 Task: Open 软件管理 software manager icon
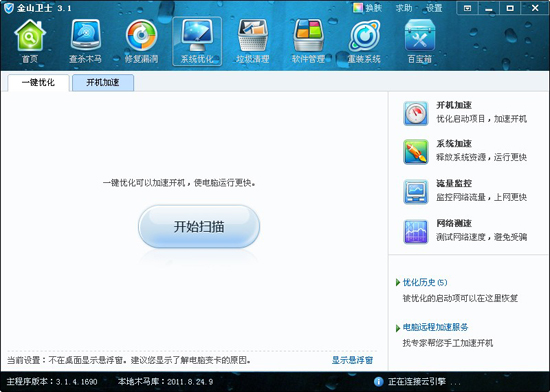pyautogui.click(x=308, y=35)
